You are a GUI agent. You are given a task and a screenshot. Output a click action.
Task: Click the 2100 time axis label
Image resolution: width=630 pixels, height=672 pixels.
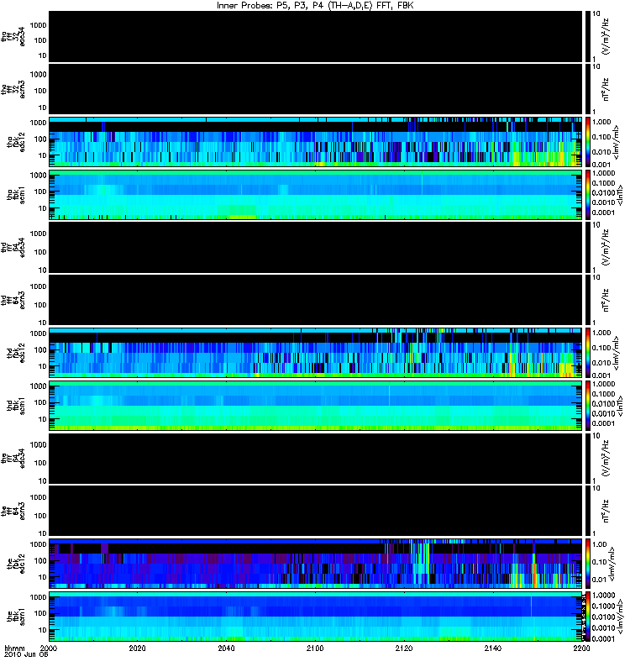pos(315,648)
